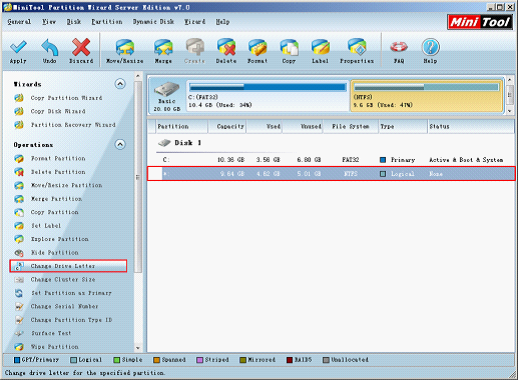Launch the Copy Disk Wizard
518x380 pixels.
(58, 111)
